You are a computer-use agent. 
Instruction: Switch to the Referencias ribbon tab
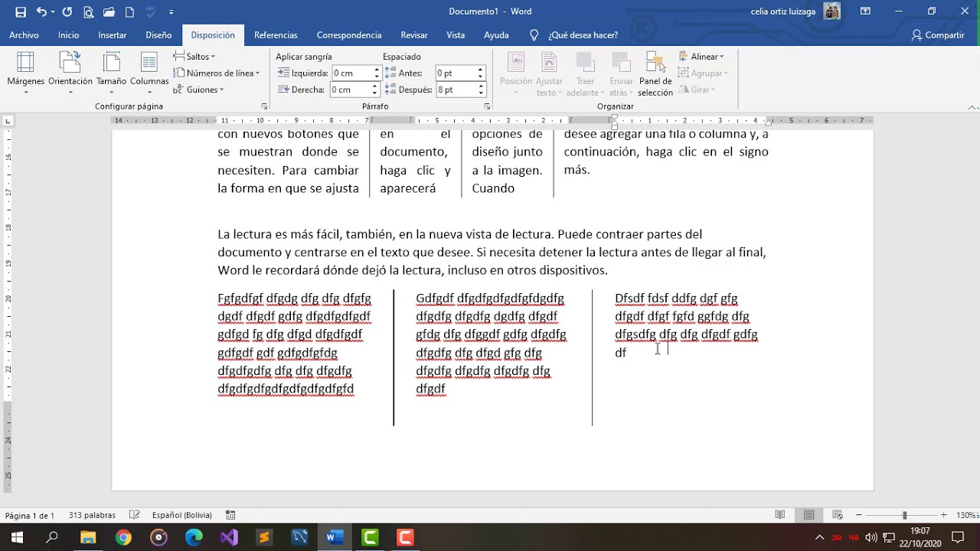tap(276, 35)
